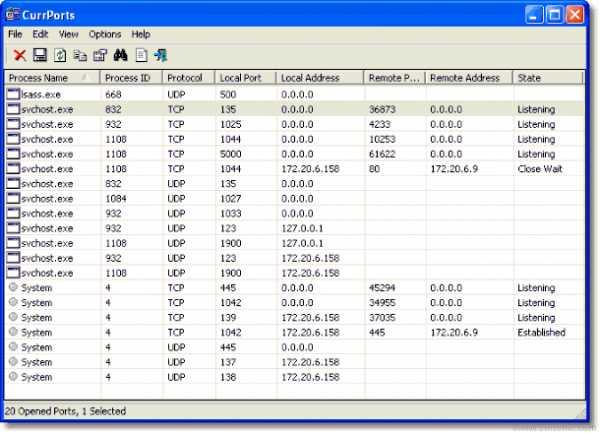Click remote port 4233 cell

point(380,124)
